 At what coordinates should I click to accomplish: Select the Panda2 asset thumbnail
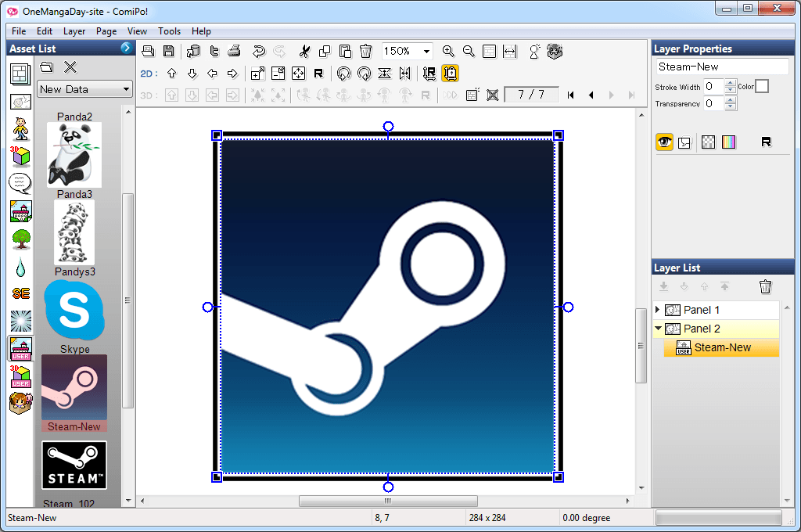click(x=74, y=155)
